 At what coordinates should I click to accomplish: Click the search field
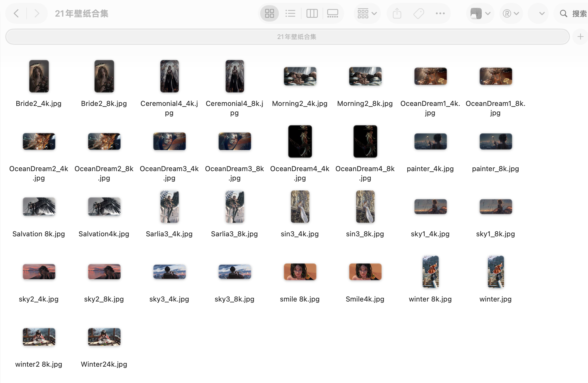point(573,13)
